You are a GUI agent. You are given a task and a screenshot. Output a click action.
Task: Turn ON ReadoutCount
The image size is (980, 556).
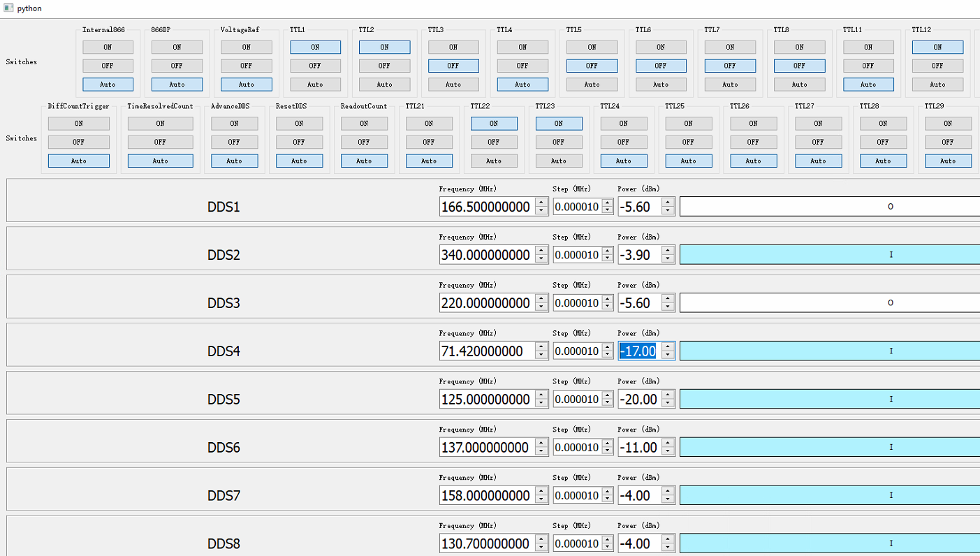tap(364, 123)
